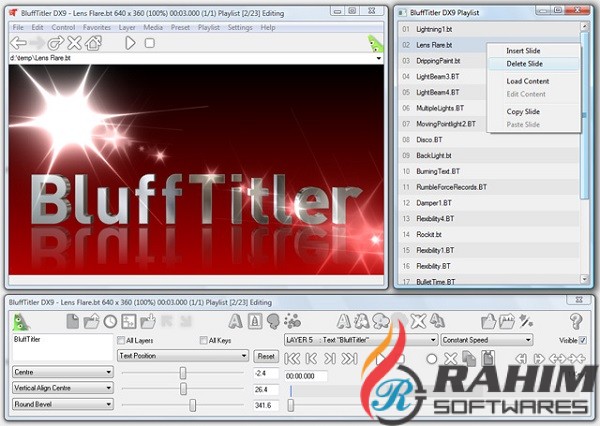Uncheck the Visible checkbox
Viewport: 600px width, 426px height.
[x=582, y=340]
